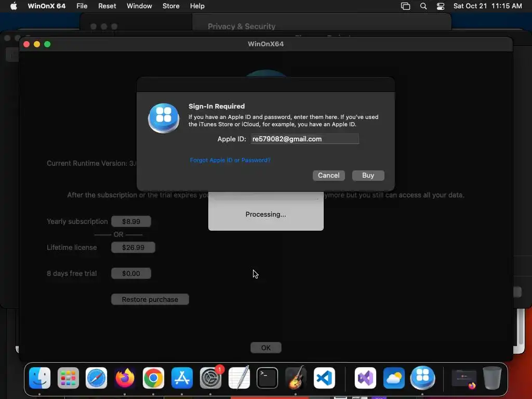Click the Sign-In Required heading text
The width and height of the screenshot is (532, 399).
pos(217,106)
